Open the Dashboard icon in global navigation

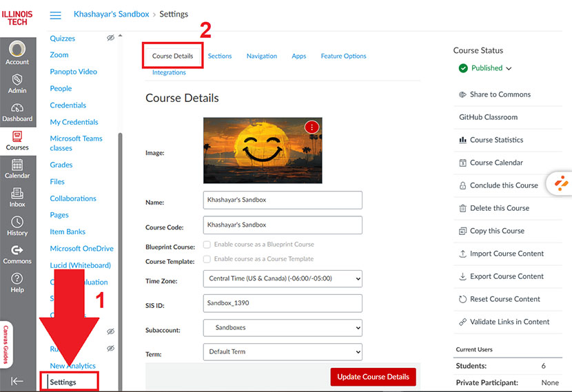tap(17, 108)
